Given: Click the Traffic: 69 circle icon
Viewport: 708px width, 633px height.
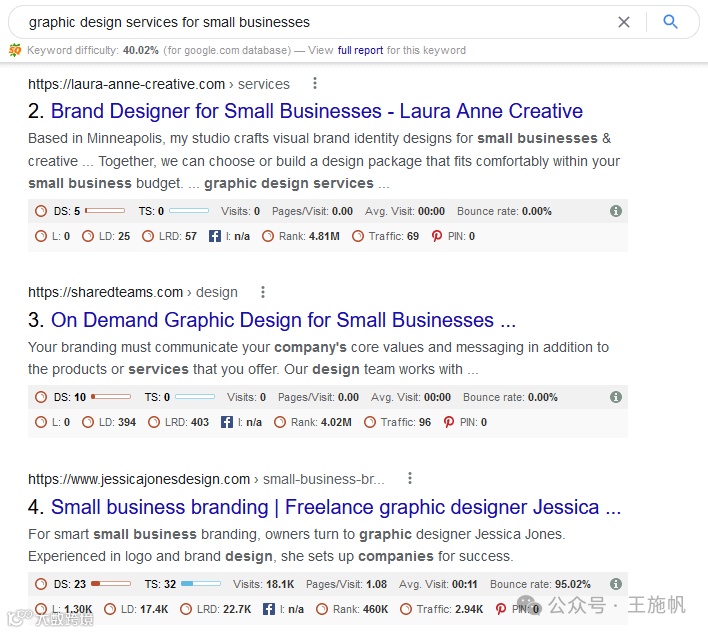Looking at the screenshot, I should click(x=358, y=236).
